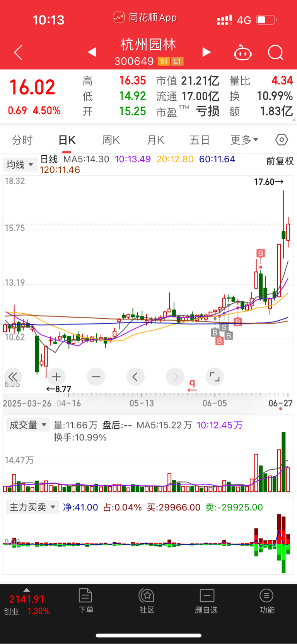
Task: Tap the 创 board badge
Action: [x=164, y=61]
